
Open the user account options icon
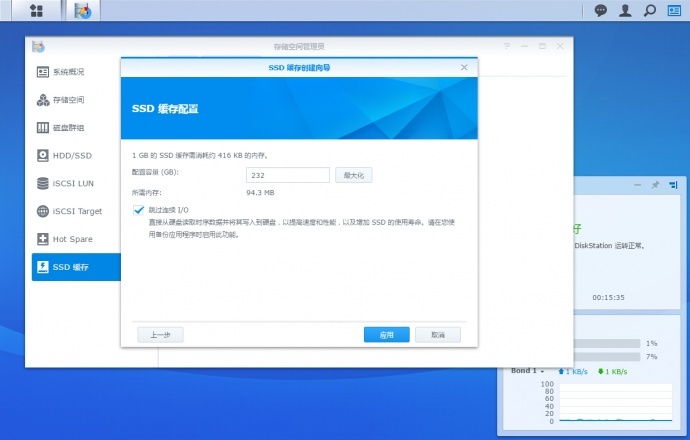coord(625,10)
